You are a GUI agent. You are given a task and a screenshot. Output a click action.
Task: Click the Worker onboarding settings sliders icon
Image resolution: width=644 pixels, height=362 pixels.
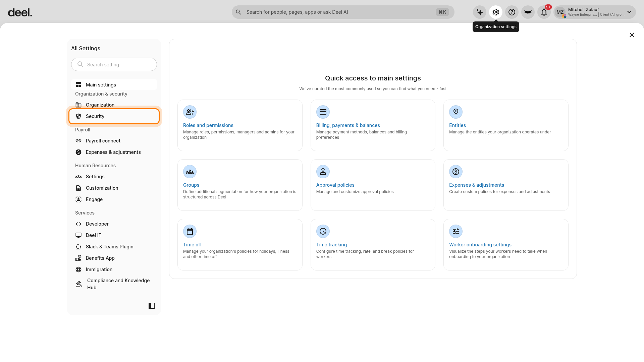coord(456,231)
